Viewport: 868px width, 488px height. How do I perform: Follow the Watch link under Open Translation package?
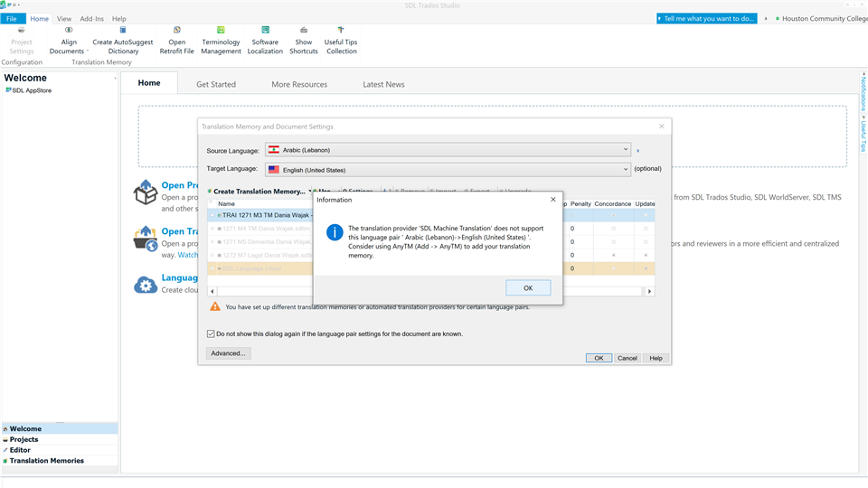point(188,255)
